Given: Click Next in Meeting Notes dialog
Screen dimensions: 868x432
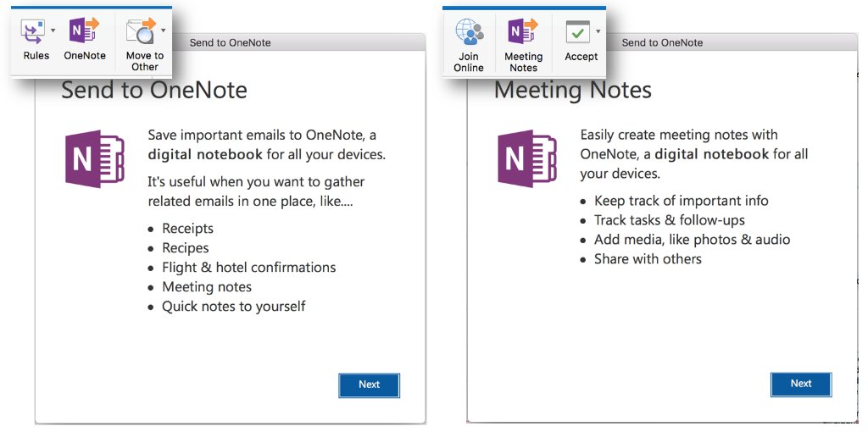Looking at the screenshot, I should (801, 384).
